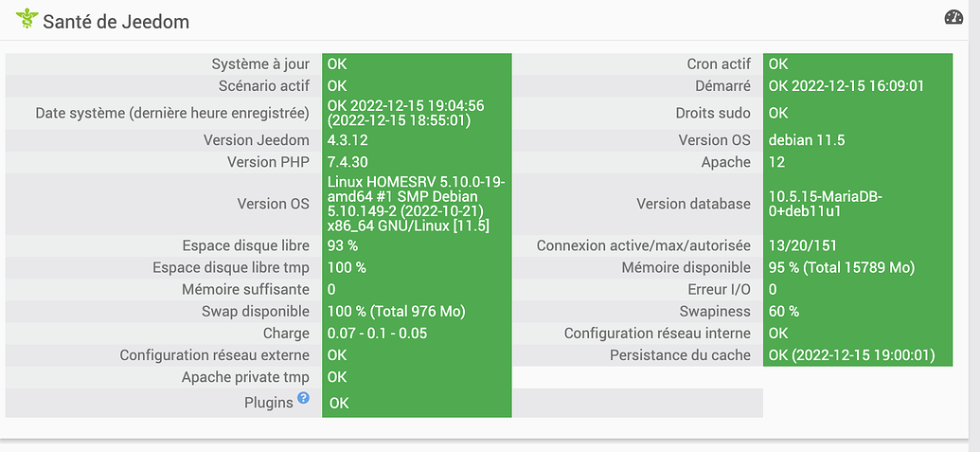Click the Version database label
This screenshot has height=452, width=980.
(694, 203)
